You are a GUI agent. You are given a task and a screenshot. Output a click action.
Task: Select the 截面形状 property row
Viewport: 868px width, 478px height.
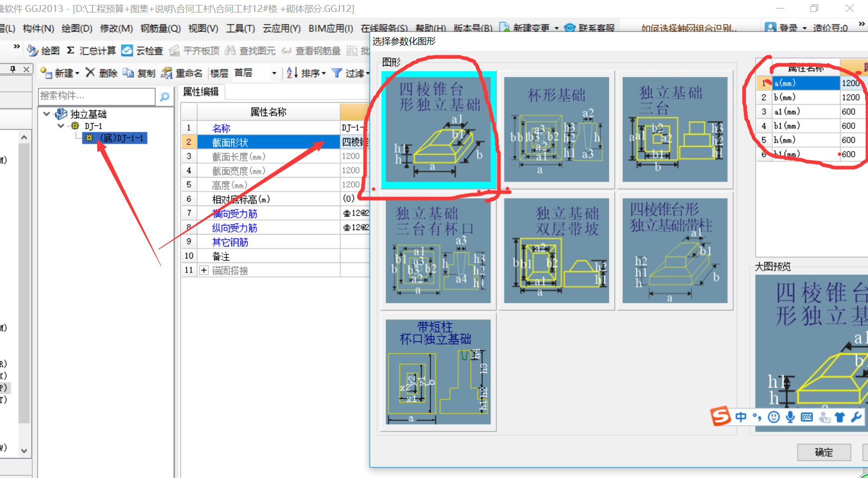275,142
